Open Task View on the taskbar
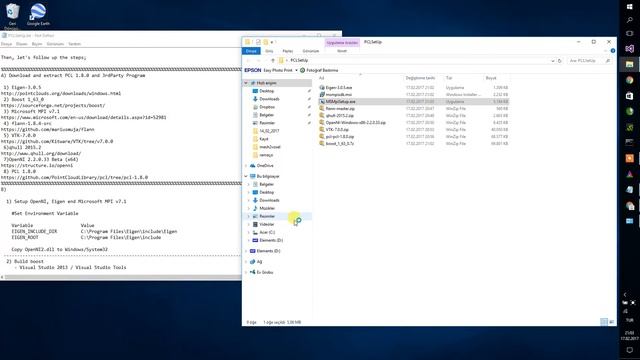 (x=629, y=33)
